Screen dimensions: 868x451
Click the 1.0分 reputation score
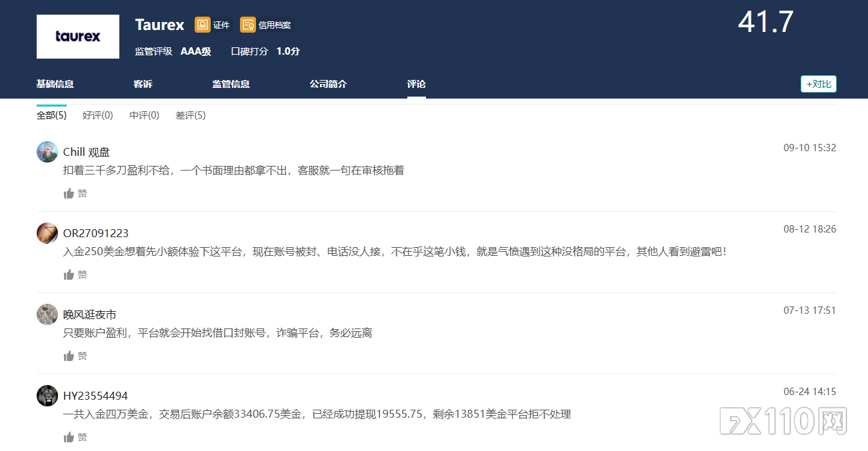point(288,51)
